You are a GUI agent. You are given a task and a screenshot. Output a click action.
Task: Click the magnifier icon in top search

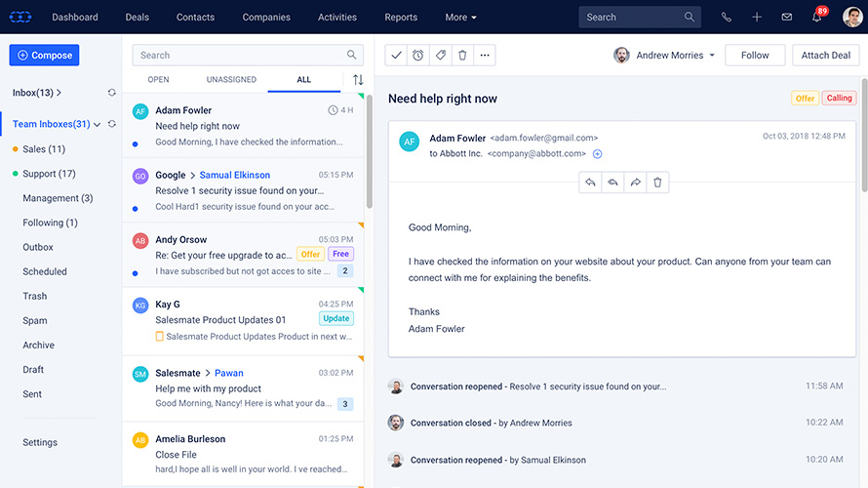point(690,18)
